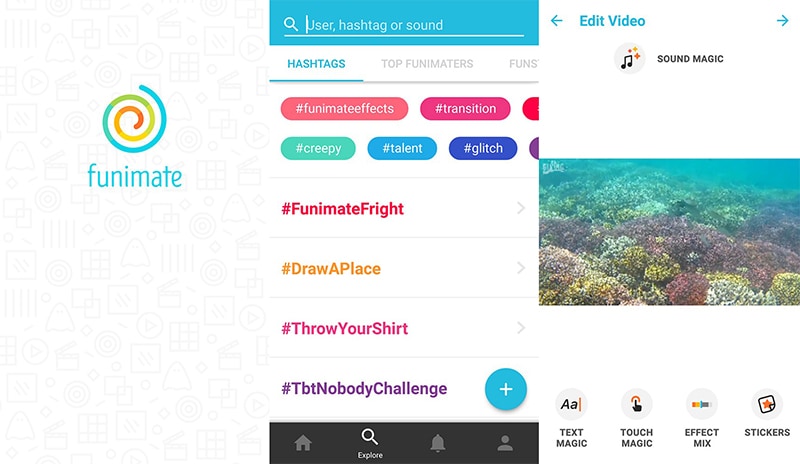Open the #TbtNobodyChallenge hashtag link
The image size is (800, 464).
pos(364,388)
